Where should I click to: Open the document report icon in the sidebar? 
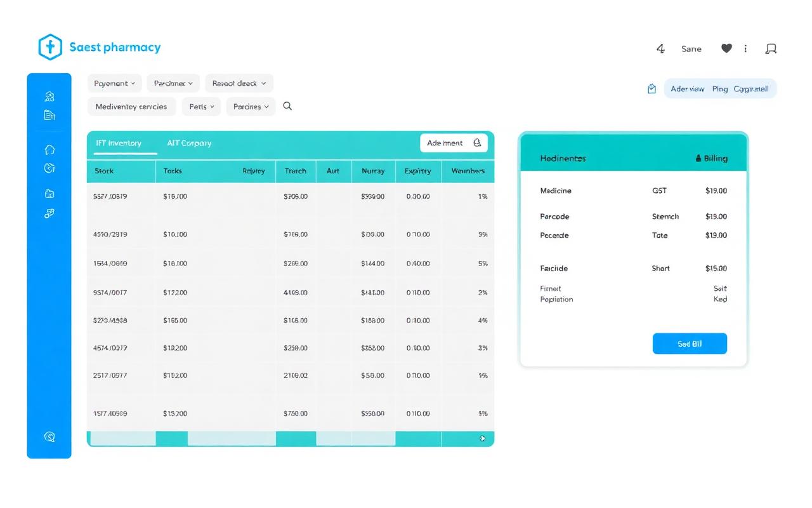tap(49, 115)
